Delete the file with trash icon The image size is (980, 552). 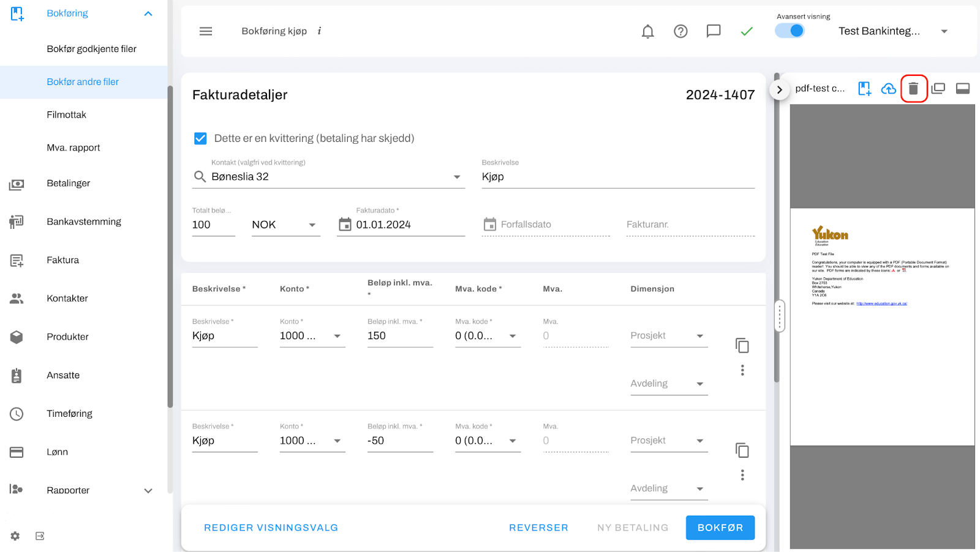pyautogui.click(x=913, y=89)
